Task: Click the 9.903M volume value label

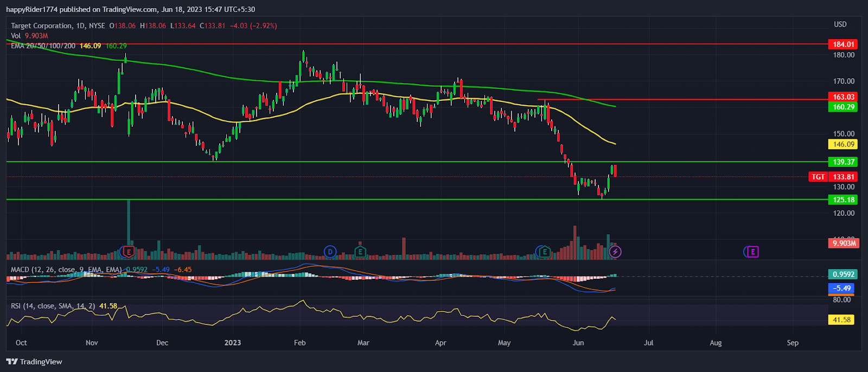Action: [x=844, y=243]
